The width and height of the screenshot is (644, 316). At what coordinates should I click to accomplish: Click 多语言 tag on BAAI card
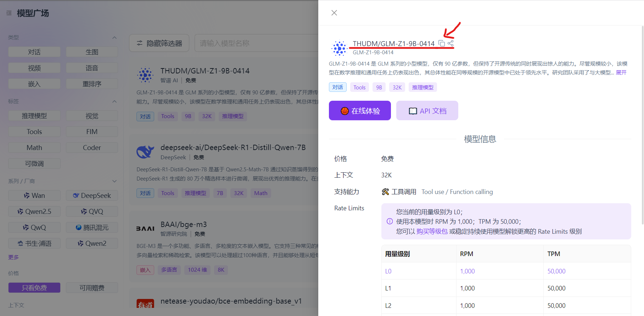pyautogui.click(x=169, y=270)
